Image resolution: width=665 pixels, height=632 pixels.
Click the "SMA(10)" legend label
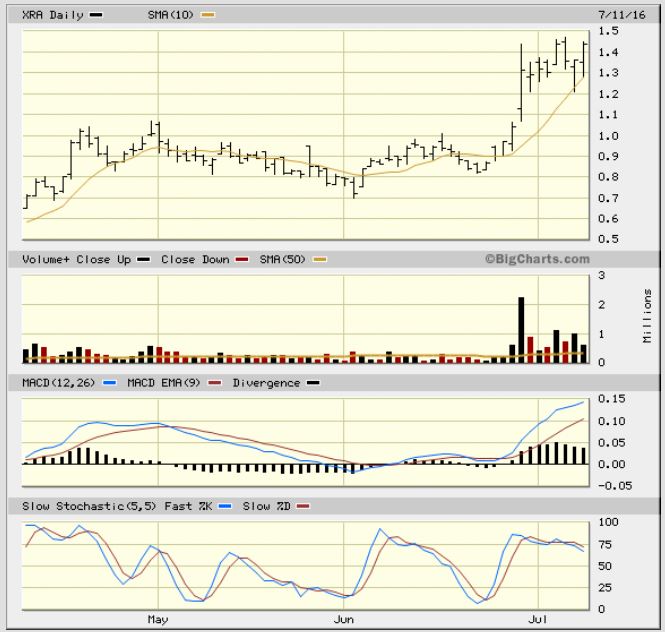pyautogui.click(x=170, y=15)
